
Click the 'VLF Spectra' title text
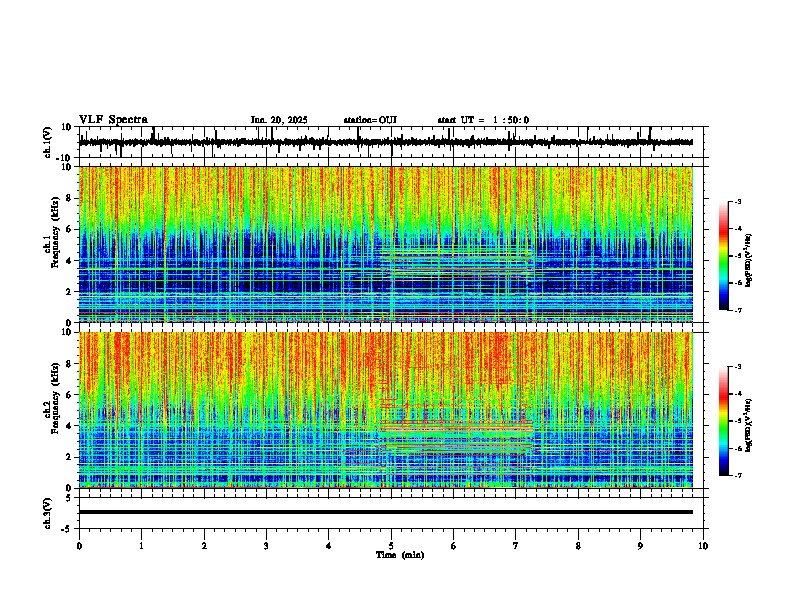(x=113, y=120)
